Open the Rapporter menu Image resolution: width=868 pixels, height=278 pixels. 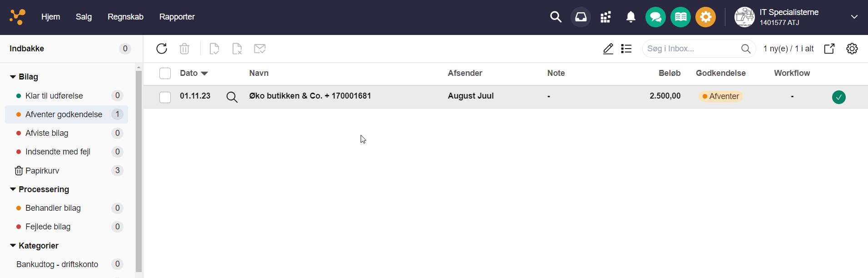click(x=177, y=17)
